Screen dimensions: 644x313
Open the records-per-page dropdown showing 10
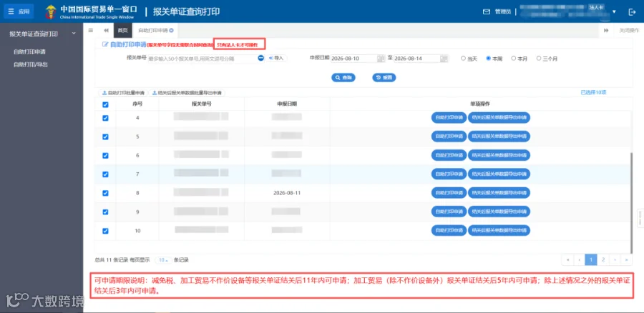(x=164, y=260)
